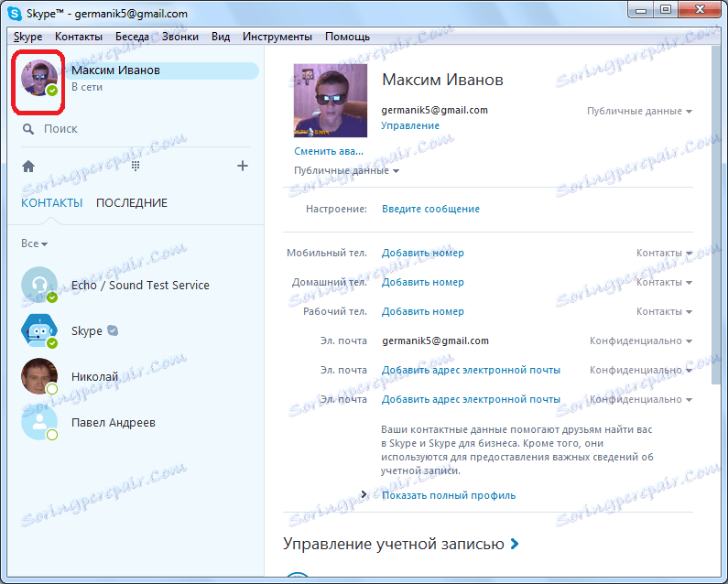Open the Конфиденциально dropdown of the second Эл. почта row
Image resolution: width=728 pixels, height=584 pixels.
pyautogui.click(x=641, y=370)
